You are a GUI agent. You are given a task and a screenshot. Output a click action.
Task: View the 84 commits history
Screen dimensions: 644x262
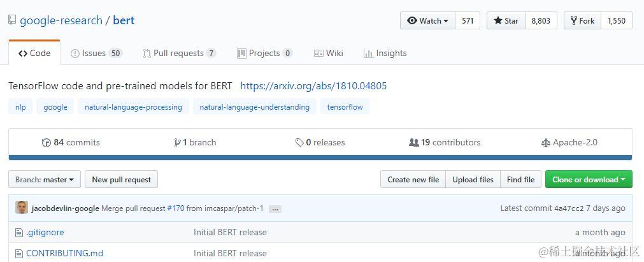tap(71, 143)
